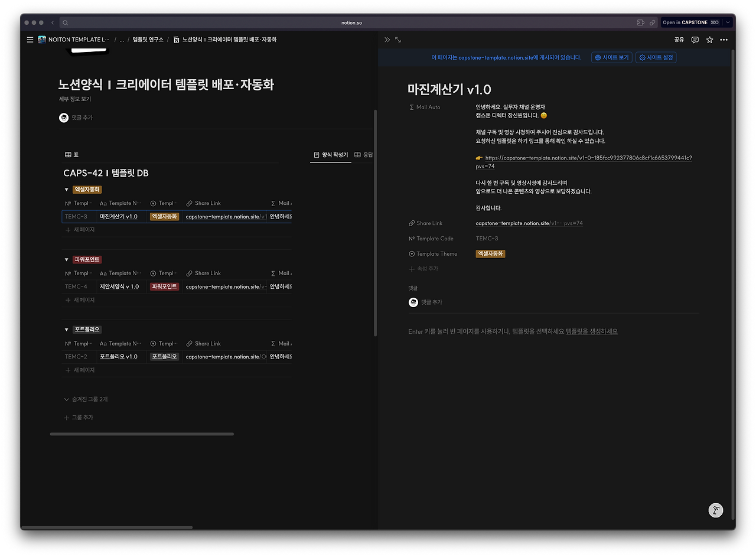Viewport: 756px width, 557px height.
Task: Switch to the 응답 tab
Action: point(365,154)
